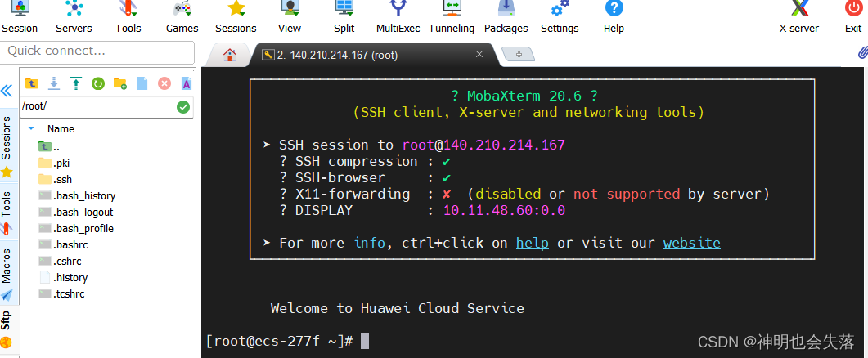Open the Help toolbar button
The width and height of the screenshot is (868, 358).
point(614,18)
